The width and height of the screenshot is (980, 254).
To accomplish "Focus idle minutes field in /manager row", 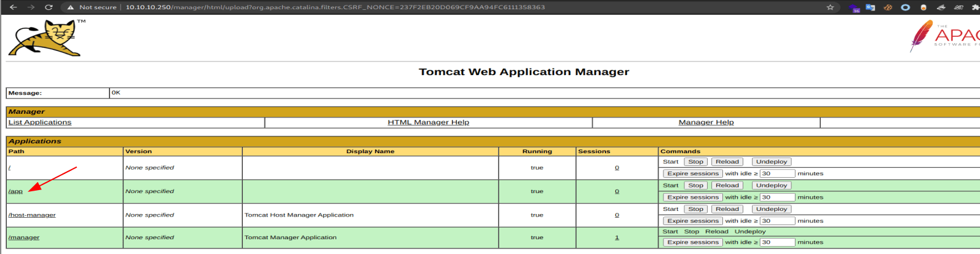I will 778,242.
